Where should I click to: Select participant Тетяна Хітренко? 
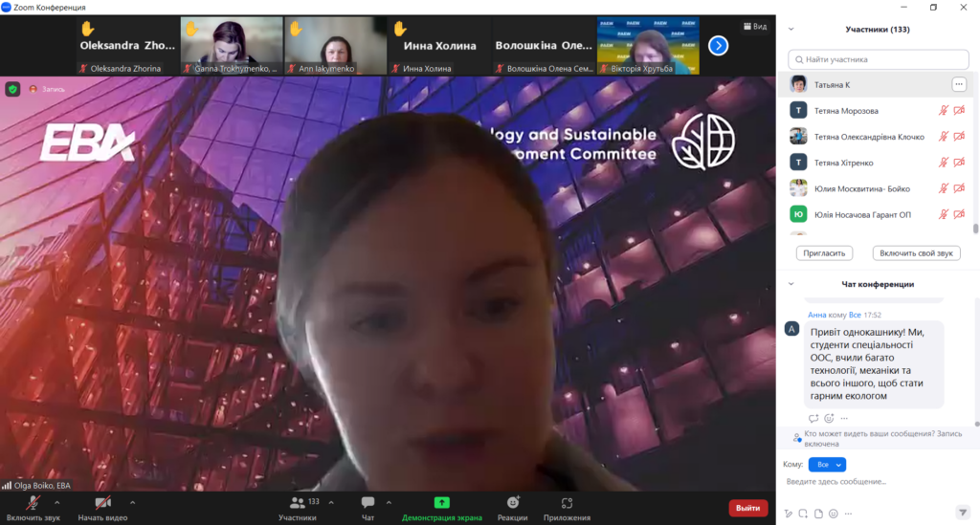875,163
